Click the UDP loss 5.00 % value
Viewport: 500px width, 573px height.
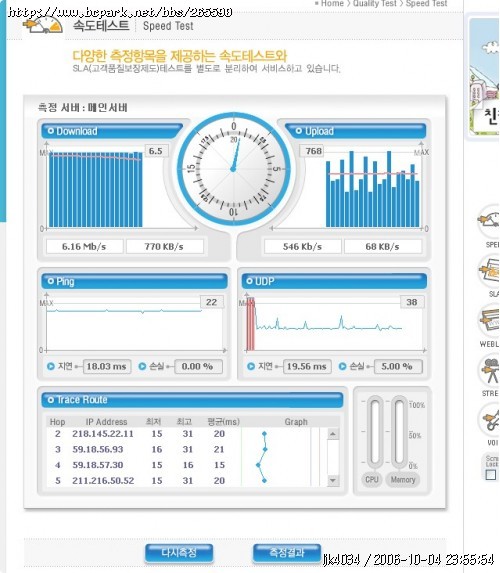398,366
